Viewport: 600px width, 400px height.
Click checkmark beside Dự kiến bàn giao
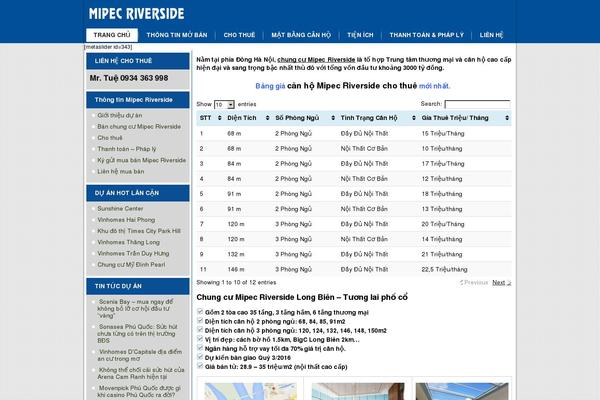(x=200, y=357)
